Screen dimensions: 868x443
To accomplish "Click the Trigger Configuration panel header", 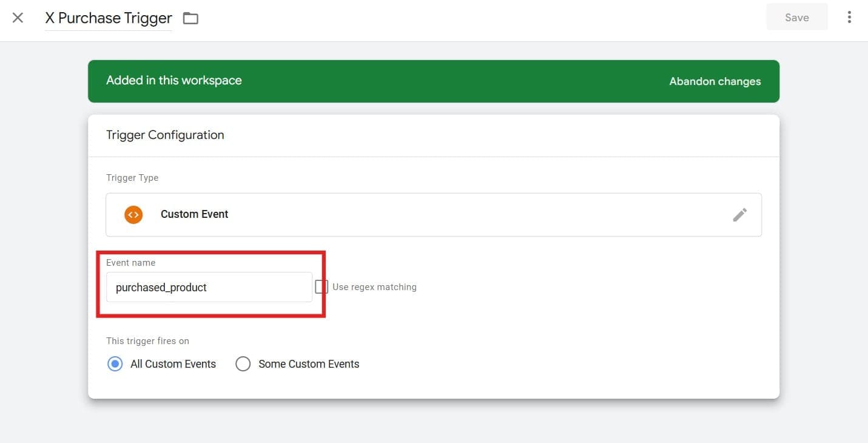I will click(165, 135).
